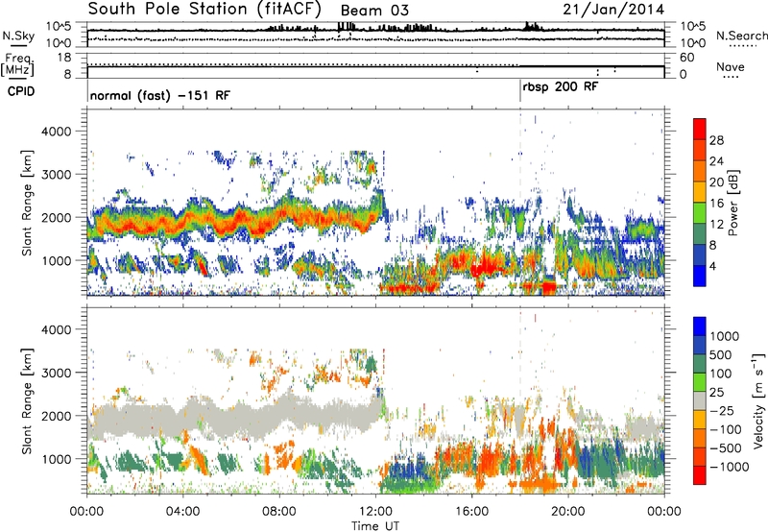Click the '-1000' label on Velocity colorbar
This screenshot has width=768, height=532.
tap(730, 467)
